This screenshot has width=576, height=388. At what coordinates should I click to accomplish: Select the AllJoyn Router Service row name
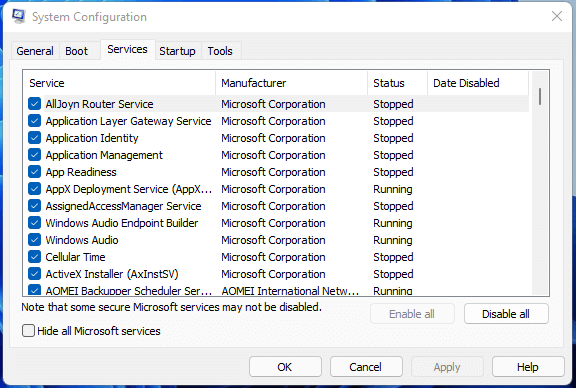99,104
